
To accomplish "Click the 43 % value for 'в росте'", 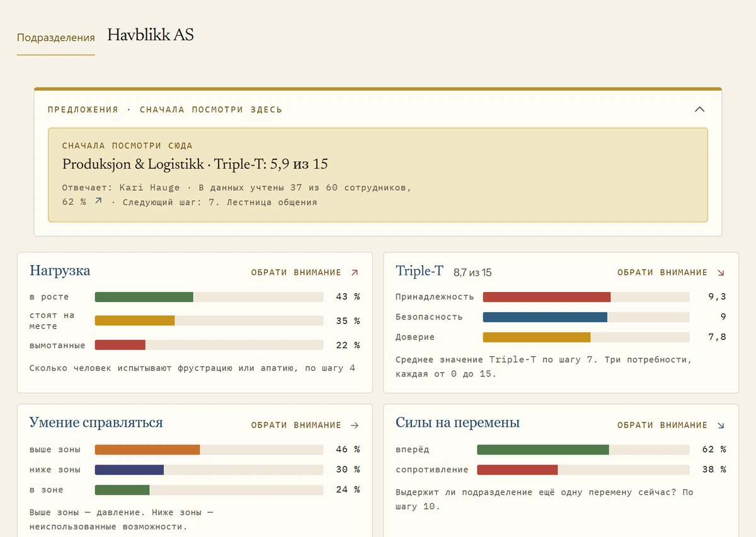I will pyautogui.click(x=348, y=297).
